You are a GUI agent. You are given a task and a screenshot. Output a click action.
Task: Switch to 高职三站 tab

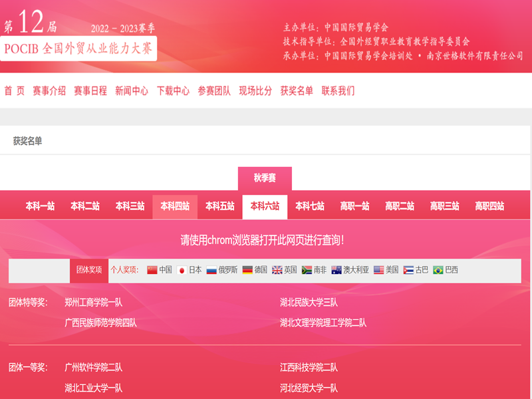click(x=445, y=206)
